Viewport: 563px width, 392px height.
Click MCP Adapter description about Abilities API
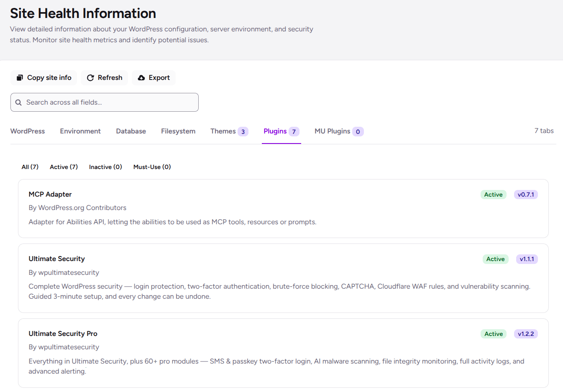pyautogui.click(x=172, y=222)
